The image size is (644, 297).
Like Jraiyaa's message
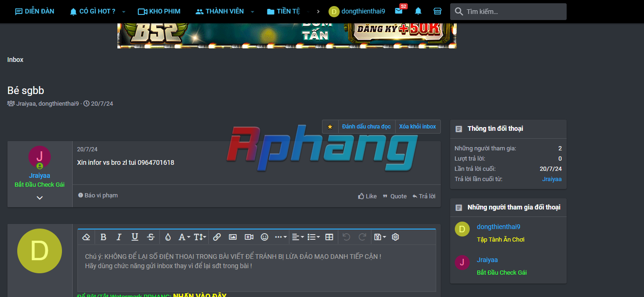point(367,196)
